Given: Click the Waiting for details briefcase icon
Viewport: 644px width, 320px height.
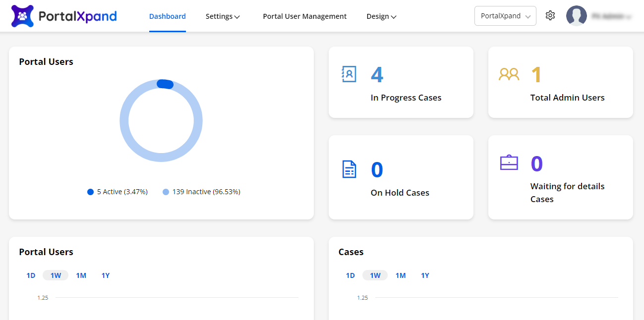Looking at the screenshot, I should pyautogui.click(x=509, y=162).
